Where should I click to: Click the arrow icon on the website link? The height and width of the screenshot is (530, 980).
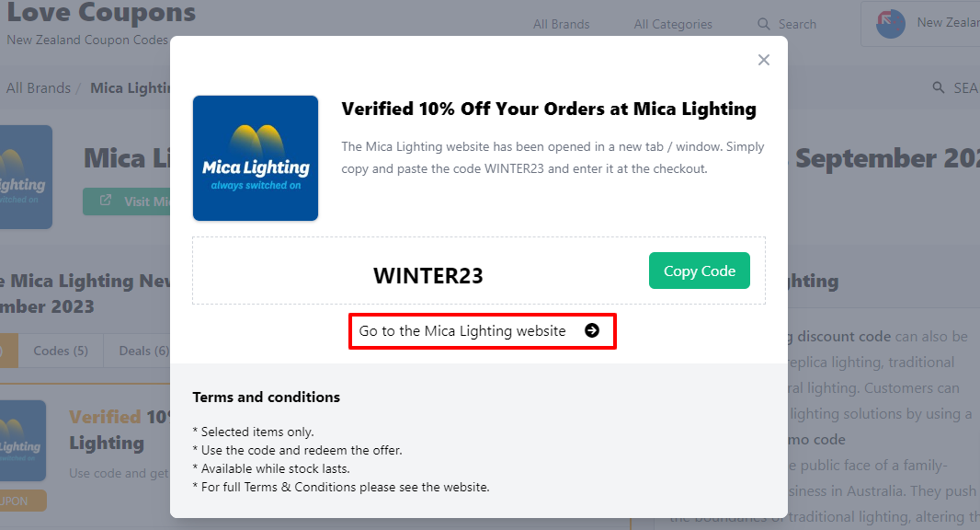click(x=592, y=330)
